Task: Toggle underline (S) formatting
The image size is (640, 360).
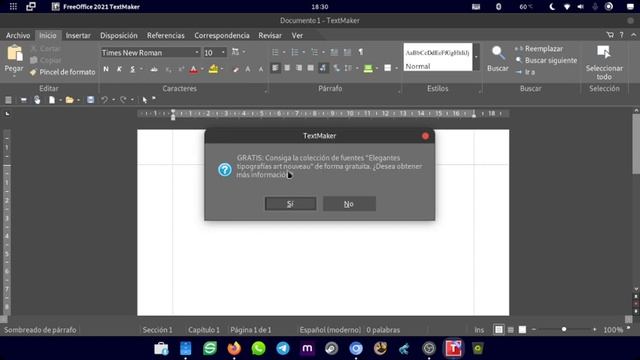Action: [x=132, y=69]
